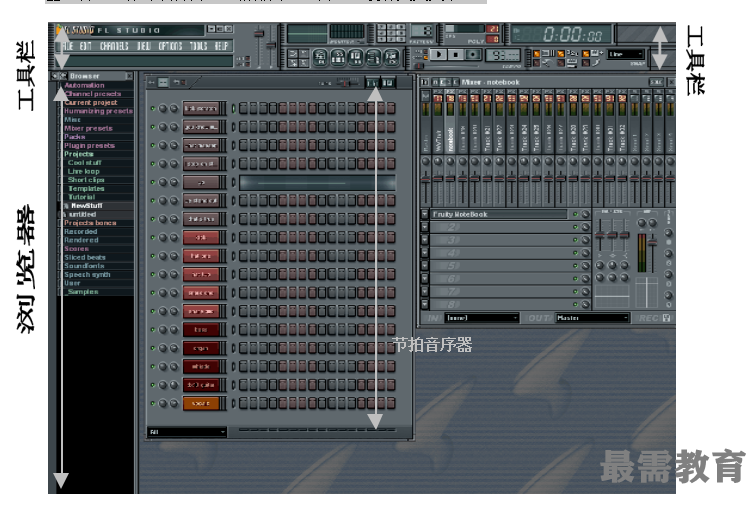
Task: Start playback with the Play button
Action: tap(438, 55)
